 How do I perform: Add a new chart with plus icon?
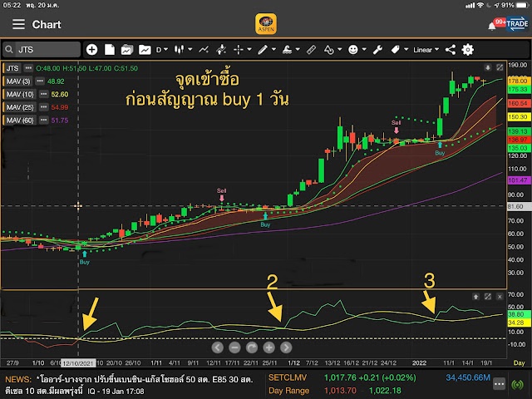point(91,50)
